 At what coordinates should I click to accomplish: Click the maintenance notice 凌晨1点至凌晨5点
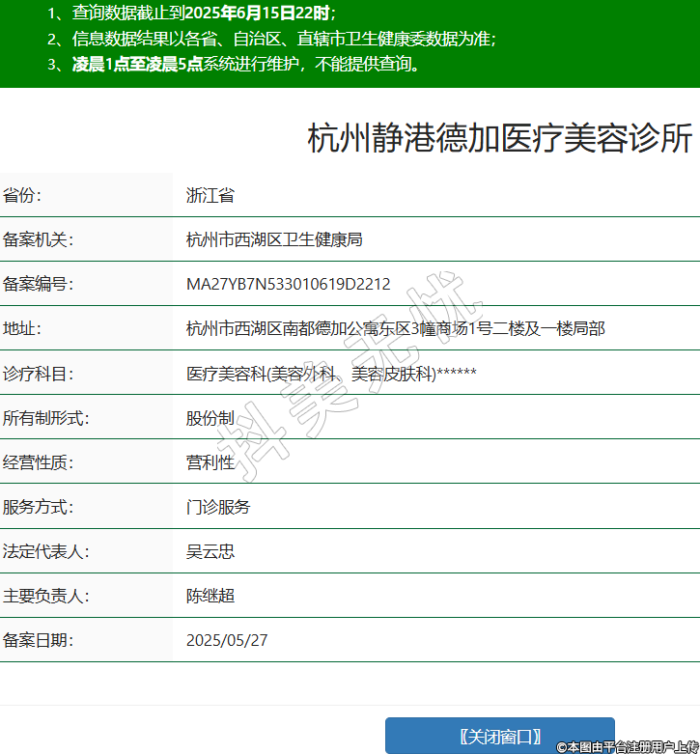coord(136,65)
